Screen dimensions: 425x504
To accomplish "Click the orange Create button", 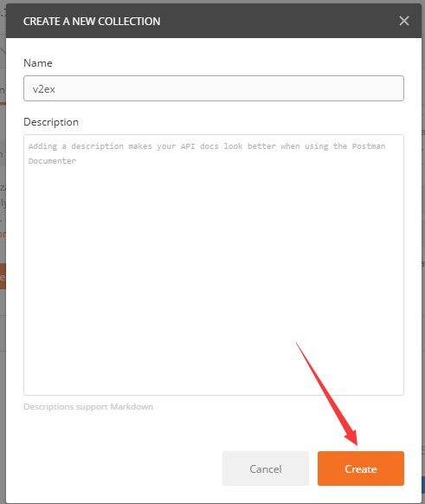I will [361, 468].
